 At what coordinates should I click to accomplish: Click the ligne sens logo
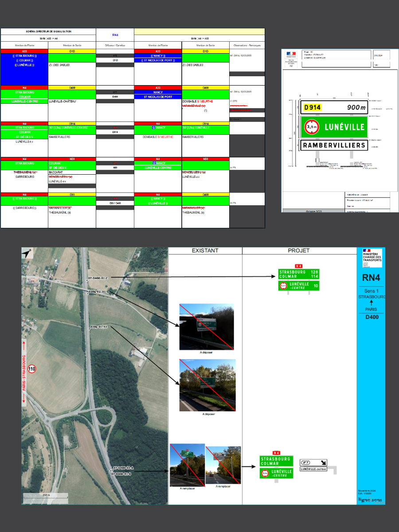[x=370, y=500]
